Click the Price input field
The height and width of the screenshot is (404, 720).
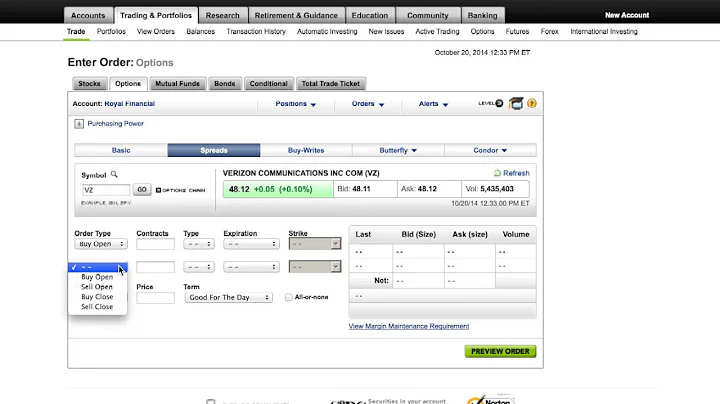click(155, 297)
